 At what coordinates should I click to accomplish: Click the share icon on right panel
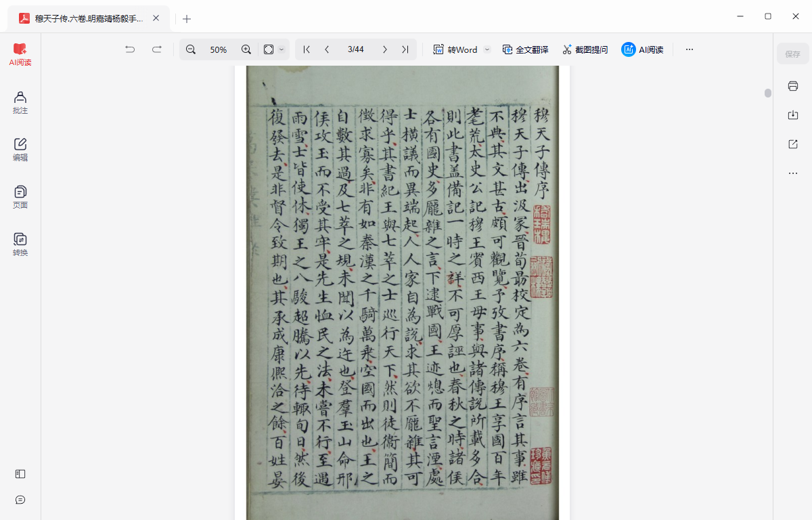[793, 144]
